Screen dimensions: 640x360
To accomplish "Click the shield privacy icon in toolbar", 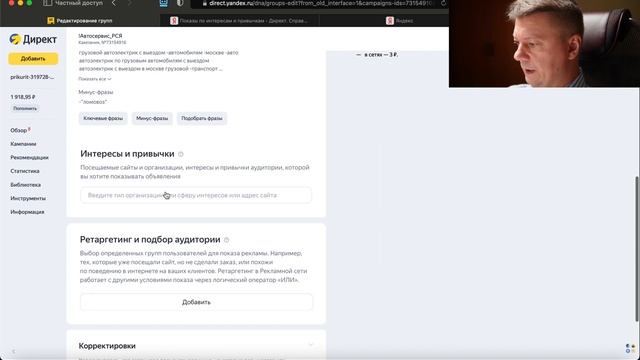I will (180, 3).
